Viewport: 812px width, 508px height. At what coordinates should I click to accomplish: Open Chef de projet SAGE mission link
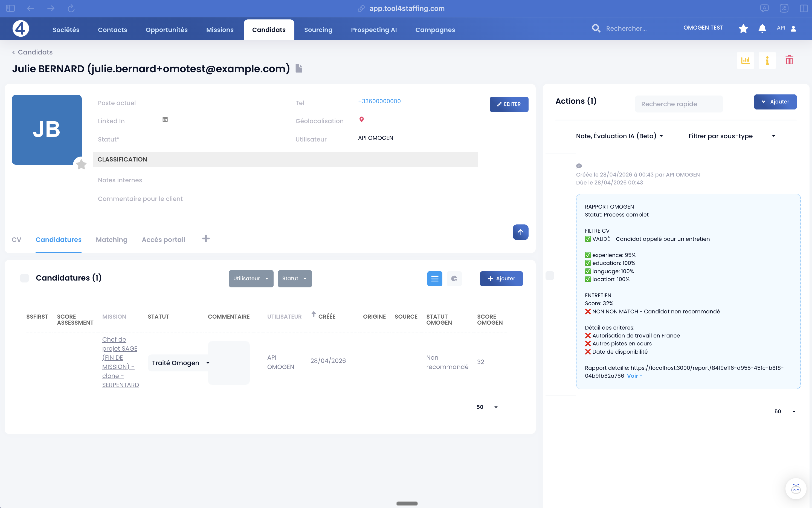121,362
